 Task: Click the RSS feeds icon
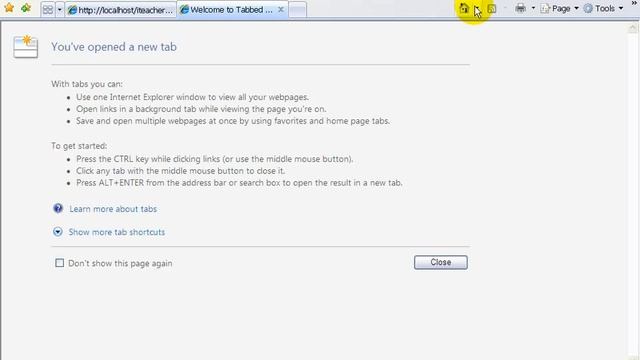pyautogui.click(x=492, y=8)
